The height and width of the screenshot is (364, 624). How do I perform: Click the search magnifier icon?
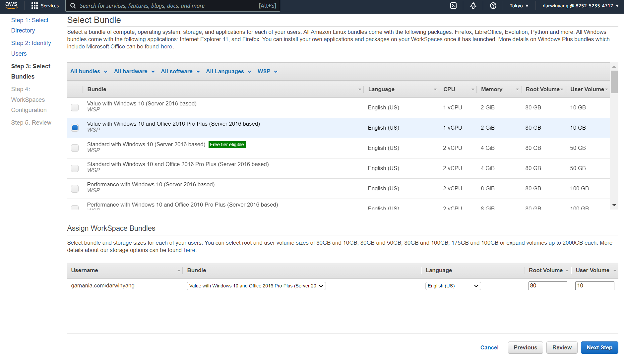coord(73,6)
